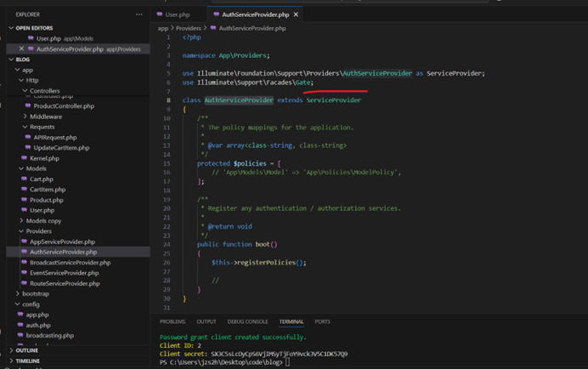Viewport: 588px width, 369px height.
Task: Close AuthServiceProvider.php in Open Editors list
Action: pyautogui.click(x=21, y=49)
